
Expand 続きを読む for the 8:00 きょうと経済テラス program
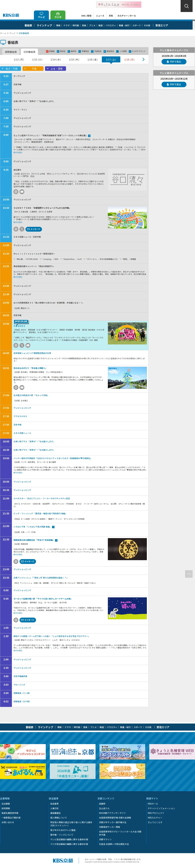click(18, 153)
